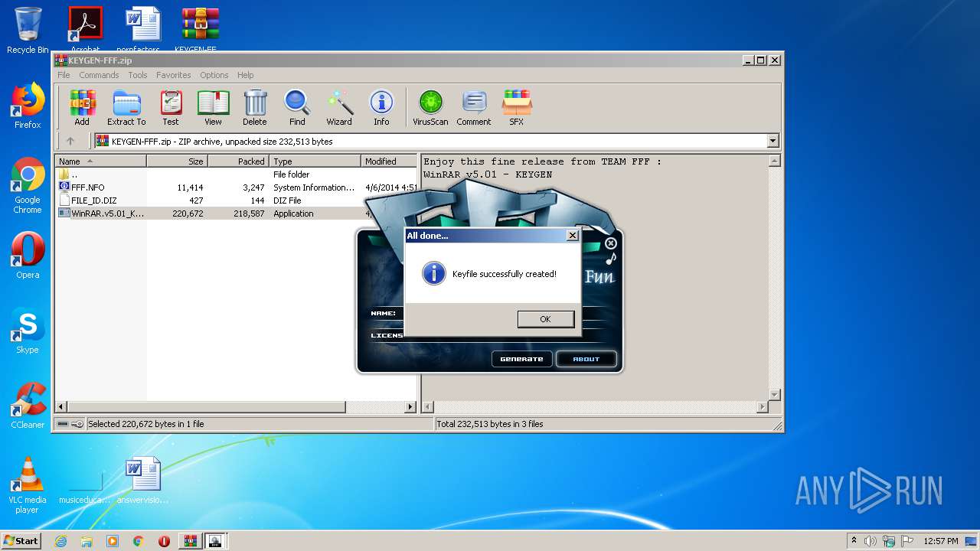Open the Info toolbar icon
The height and width of the screenshot is (551, 980).
pyautogui.click(x=381, y=108)
